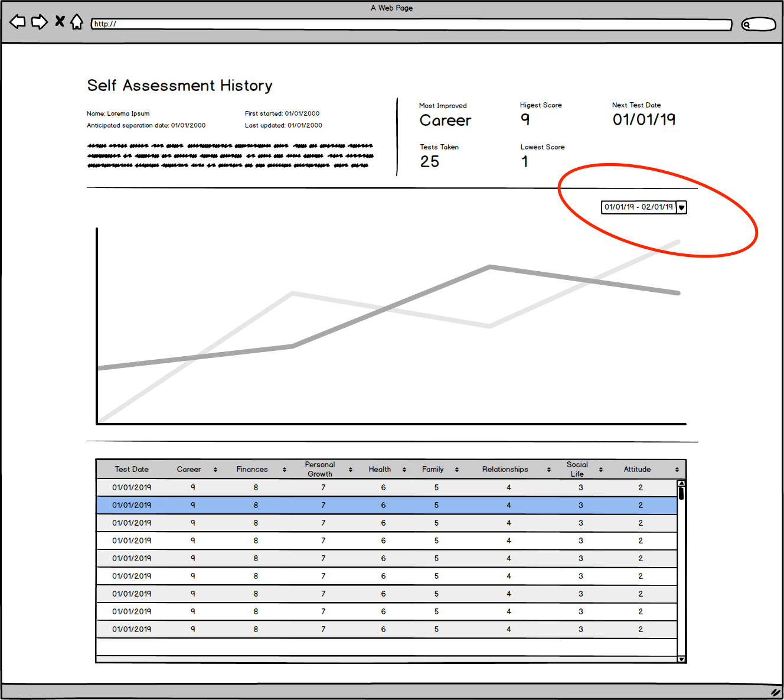
Task: Click the stop loading X icon
Action: (60, 22)
